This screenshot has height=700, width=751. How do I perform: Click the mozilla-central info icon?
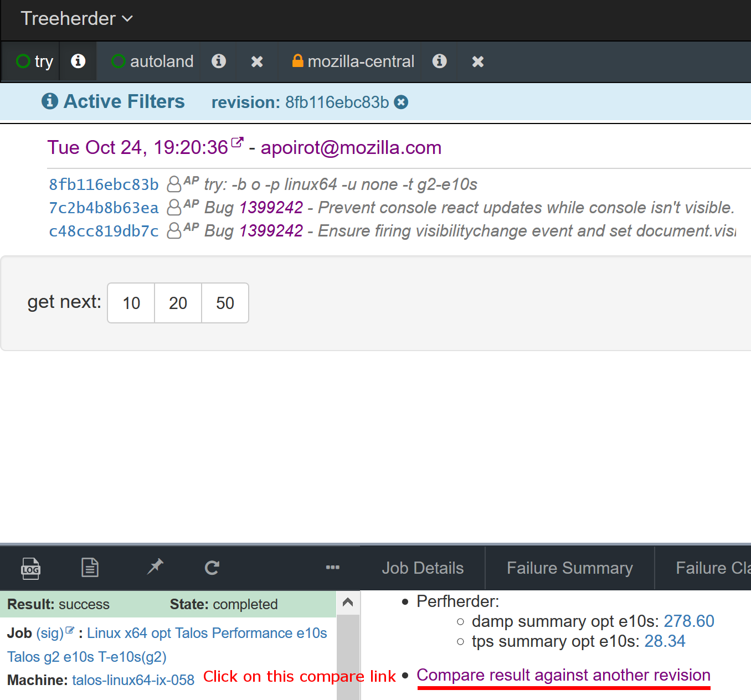[440, 61]
